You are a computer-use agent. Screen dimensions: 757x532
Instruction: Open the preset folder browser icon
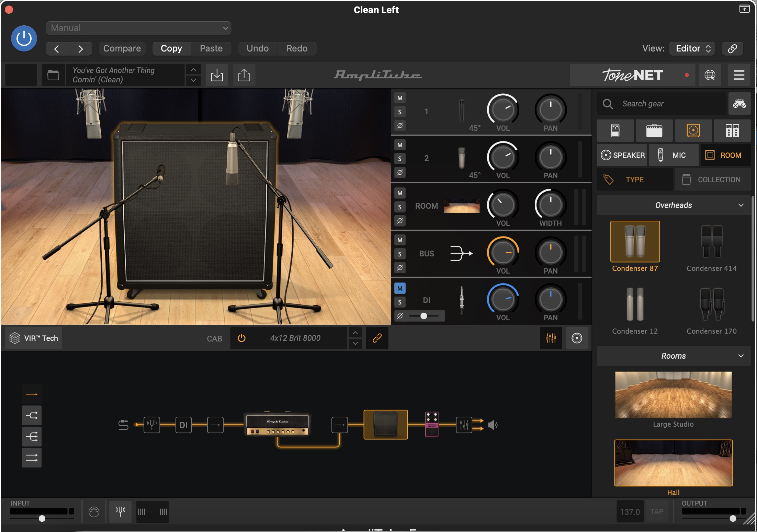[x=53, y=75]
